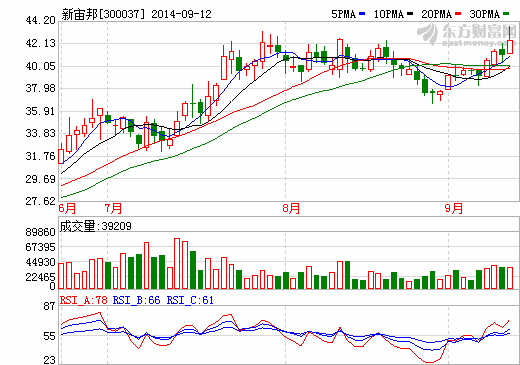
Task: Click the 10PMA legend label
Action: [x=389, y=14]
